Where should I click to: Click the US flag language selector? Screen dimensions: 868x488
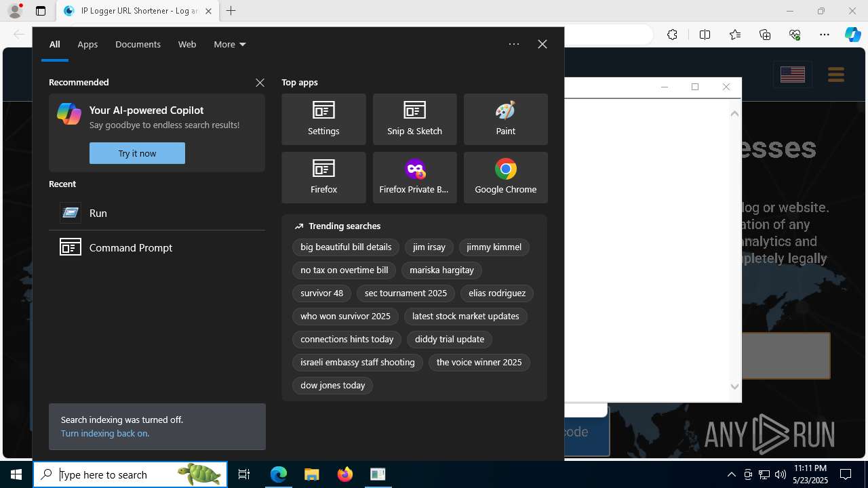point(793,75)
